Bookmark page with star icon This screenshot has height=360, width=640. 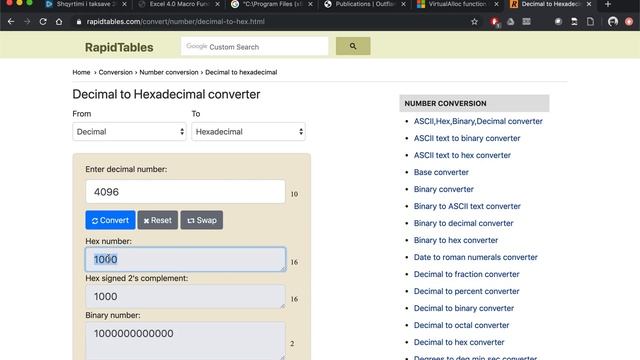point(474,22)
